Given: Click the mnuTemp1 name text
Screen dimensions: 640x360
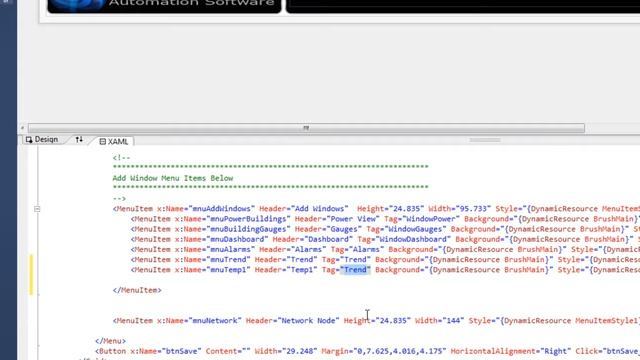Looking at the screenshot, I should 229,270.
